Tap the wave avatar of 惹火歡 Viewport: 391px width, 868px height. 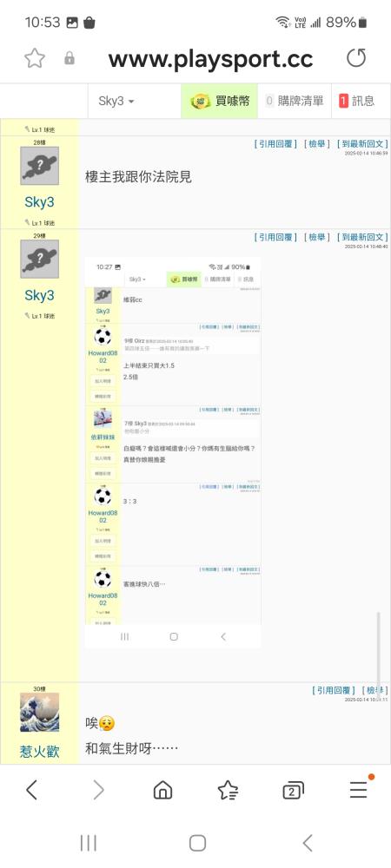click(39, 713)
